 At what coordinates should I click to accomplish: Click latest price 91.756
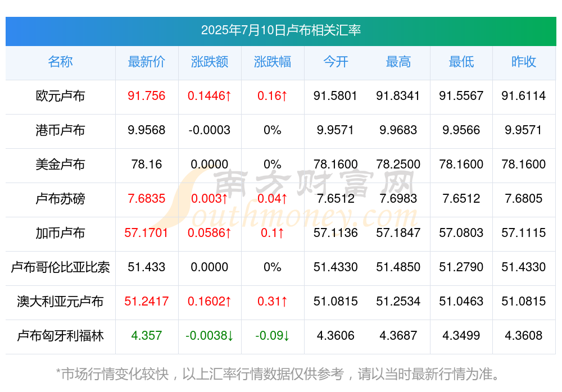click(x=146, y=96)
